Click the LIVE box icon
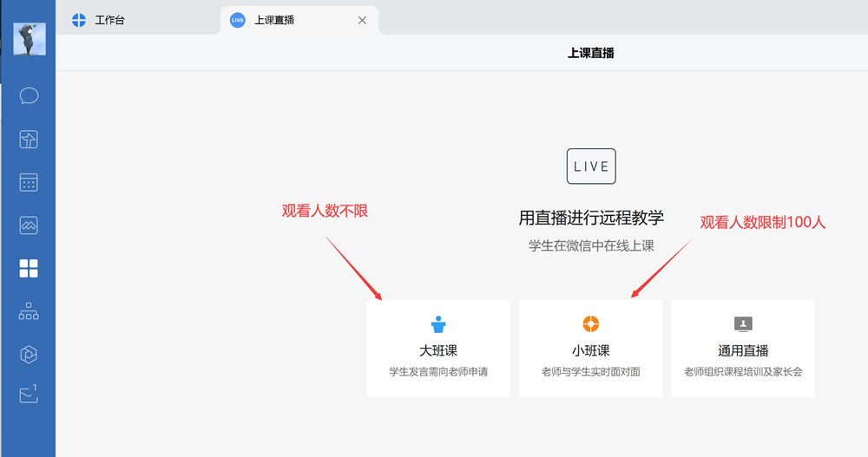This screenshot has height=457, width=868. (x=591, y=166)
